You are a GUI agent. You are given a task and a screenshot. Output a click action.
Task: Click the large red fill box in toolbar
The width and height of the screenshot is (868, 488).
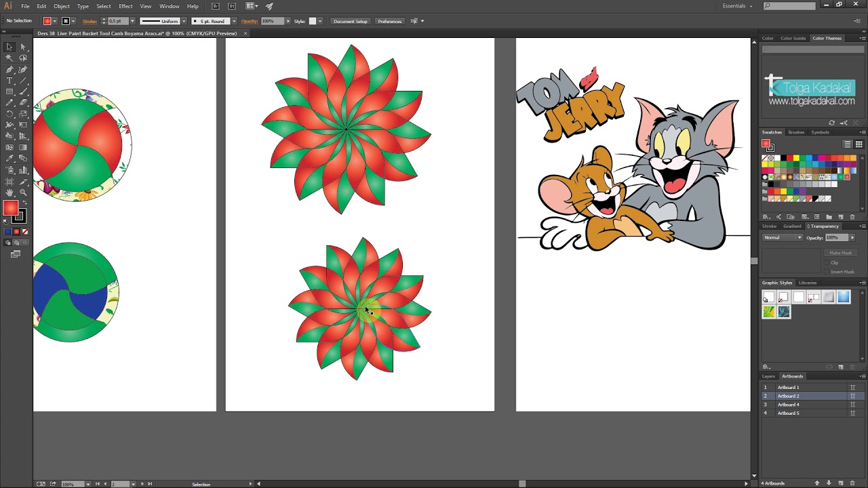point(10,208)
